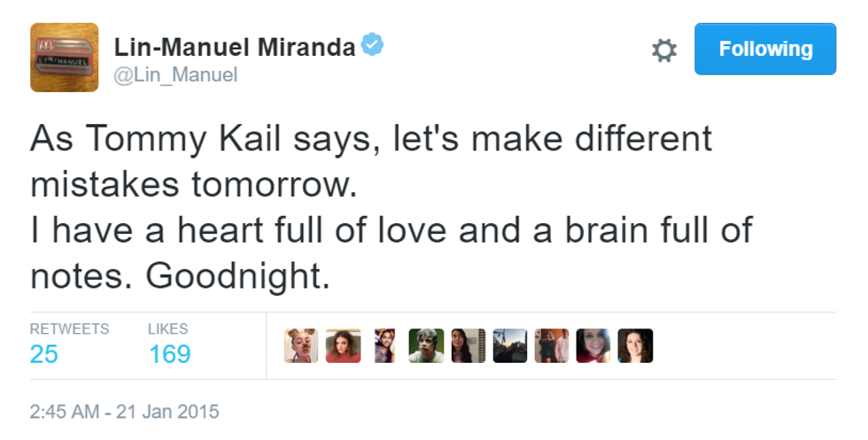
Task: Click the tweet text body
Action: pyautogui.click(x=390, y=208)
